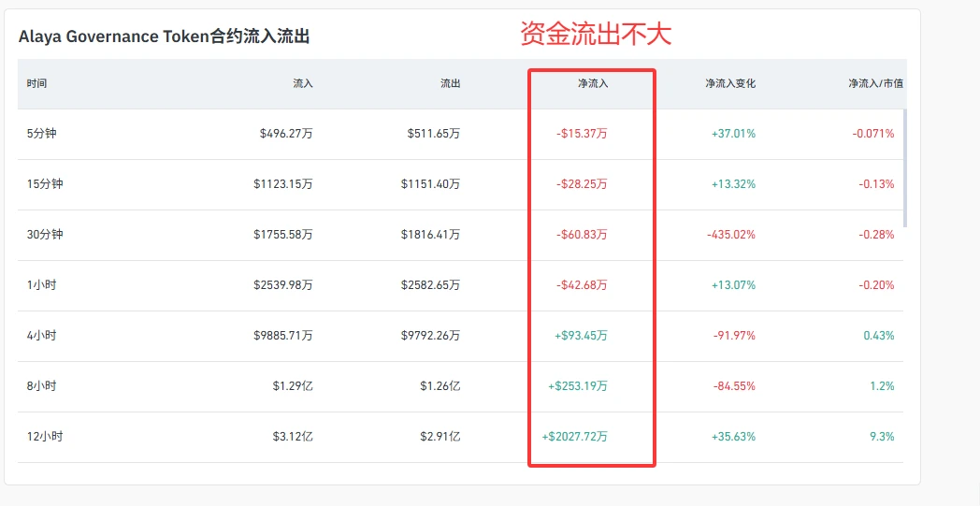Click net inflow -$15.37万
Screen dimensions: 980x506
coord(582,133)
